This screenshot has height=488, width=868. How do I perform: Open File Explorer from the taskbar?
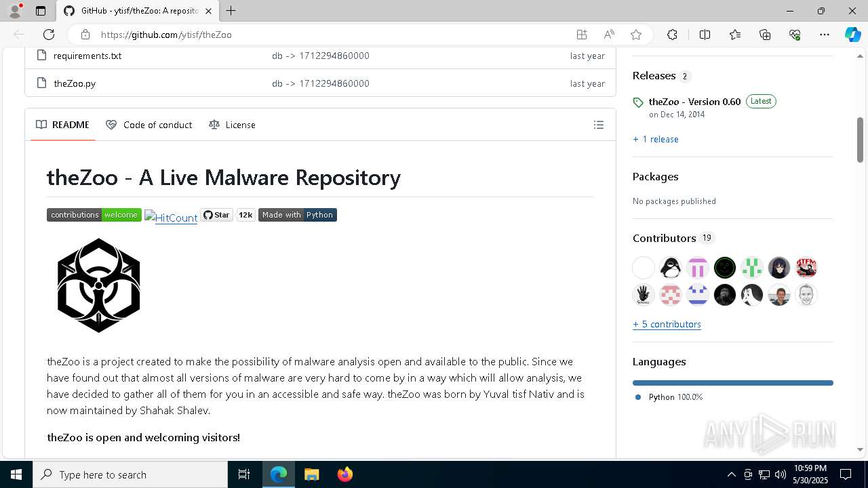tap(311, 474)
